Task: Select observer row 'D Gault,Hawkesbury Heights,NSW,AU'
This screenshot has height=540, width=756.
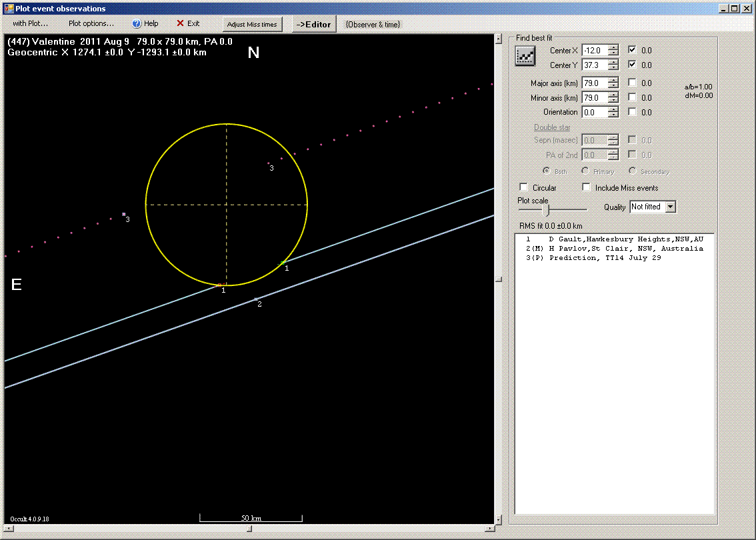Action: tap(614, 239)
